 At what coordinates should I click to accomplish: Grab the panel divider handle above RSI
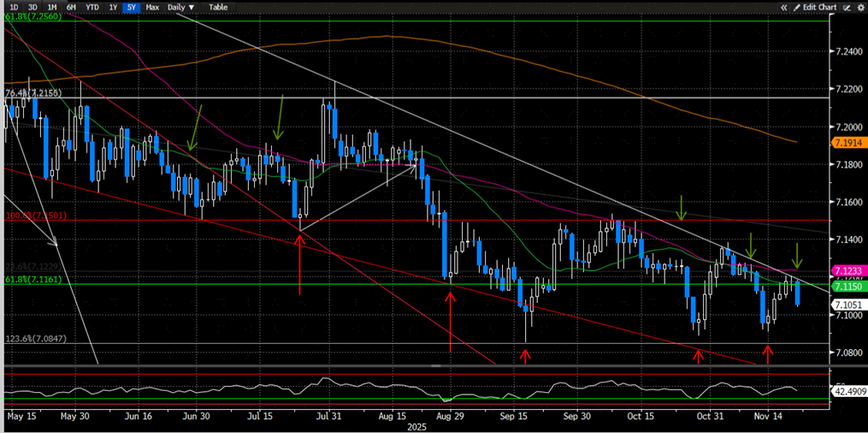coord(435,366)
